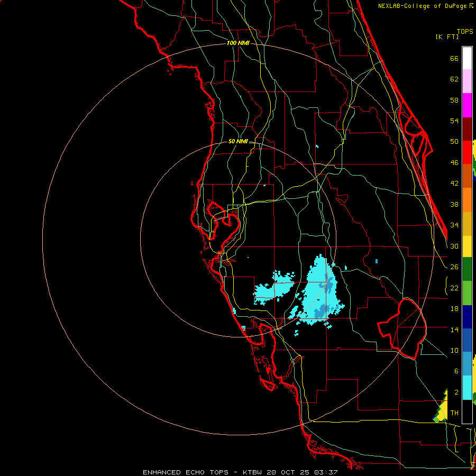Click the white swatch in the tops legend
Screen dimensions: 476x476
467,58
